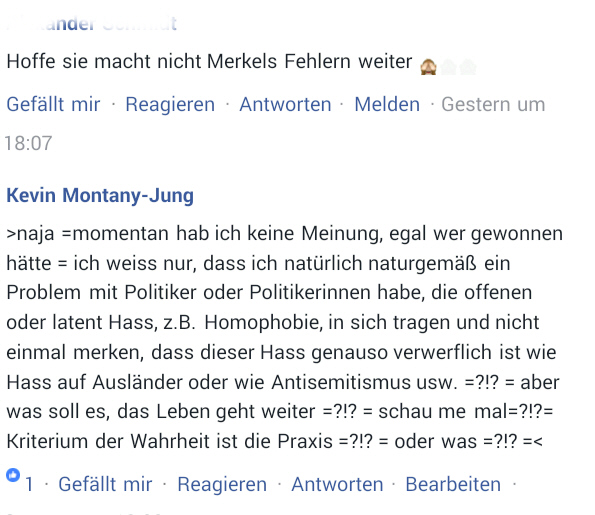Select Antworten under Kevin Montany-Jung's comment
Screen dimensions: 595x515
(337, 484)
